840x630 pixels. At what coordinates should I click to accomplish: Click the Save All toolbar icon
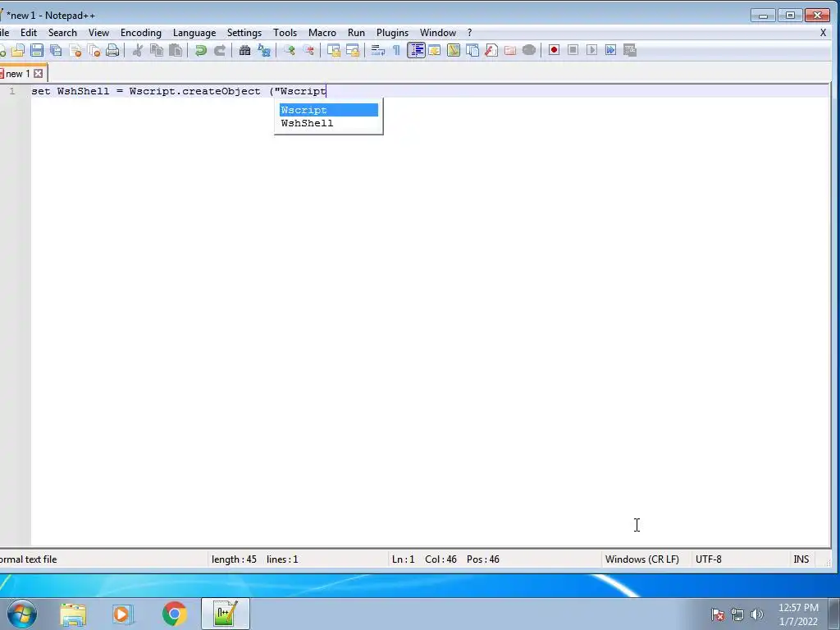(56, 50)
